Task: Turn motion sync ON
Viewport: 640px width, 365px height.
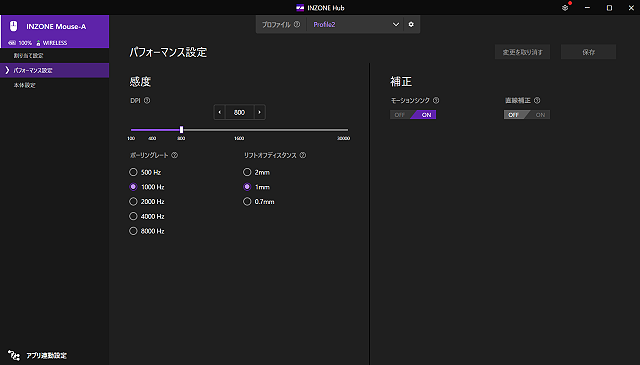Action: tap(425, 115)
